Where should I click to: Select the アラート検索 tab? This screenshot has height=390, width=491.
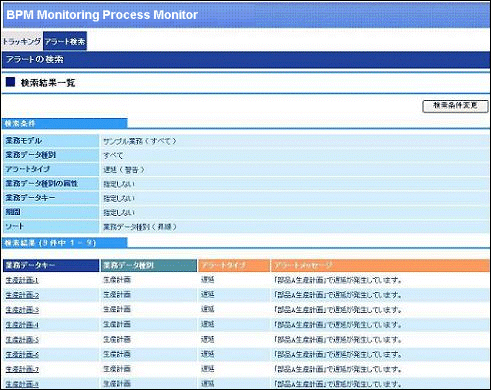click(65, 41)
